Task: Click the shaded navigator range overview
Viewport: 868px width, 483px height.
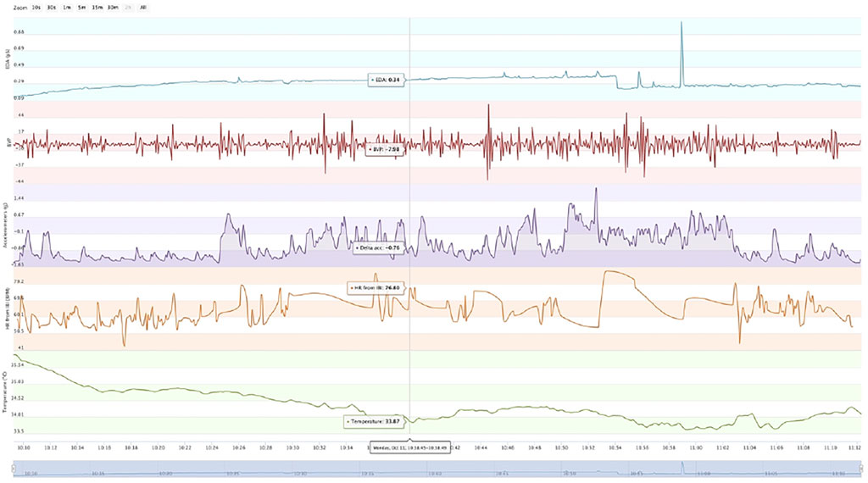Action: click(437, 469)
